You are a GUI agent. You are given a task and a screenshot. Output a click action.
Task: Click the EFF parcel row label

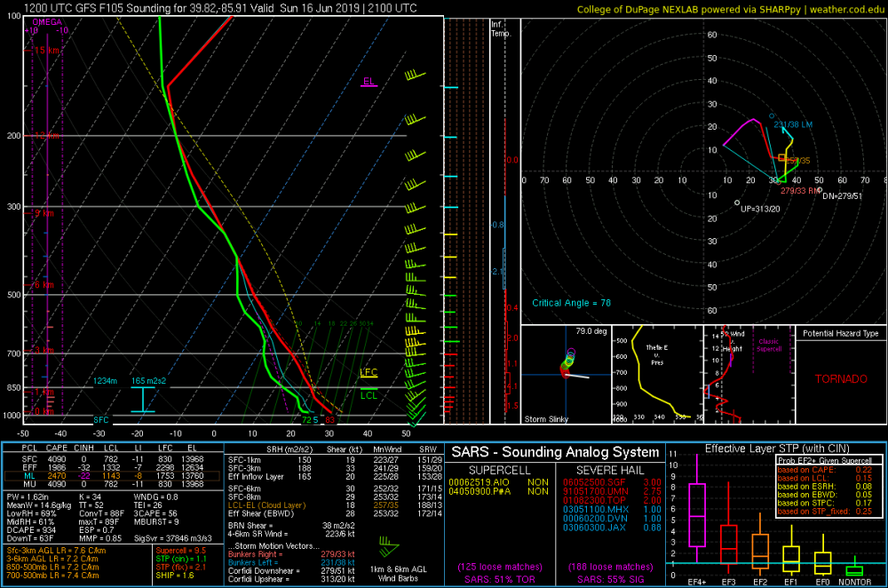coord(29,467)
